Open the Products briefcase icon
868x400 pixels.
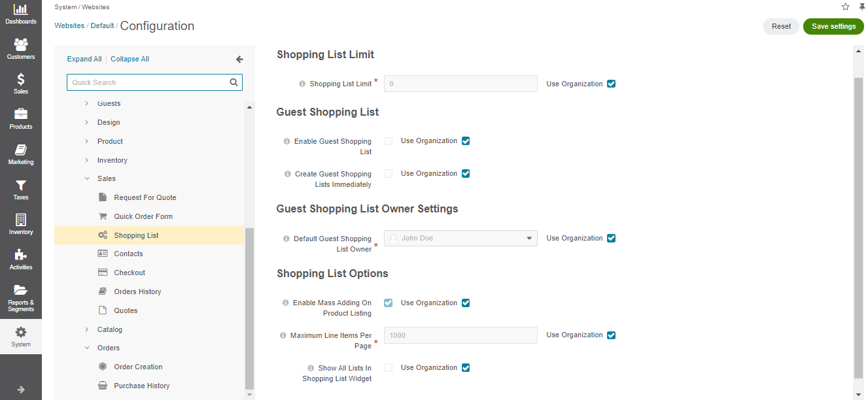coord(21,114)
